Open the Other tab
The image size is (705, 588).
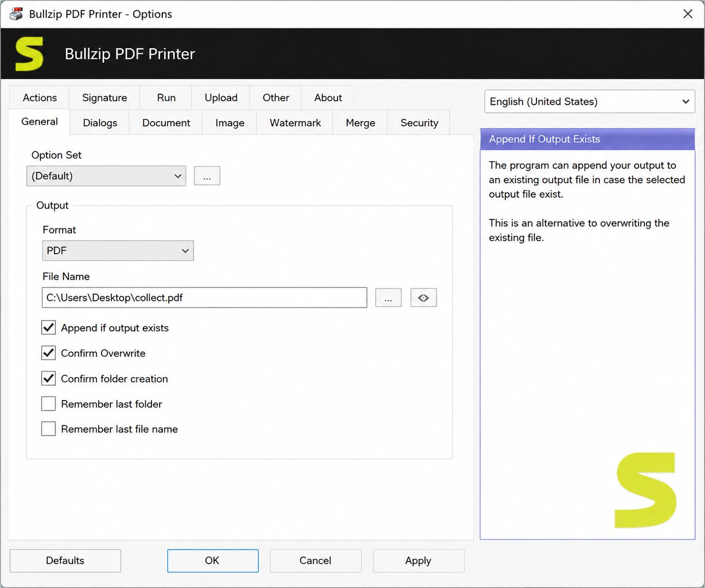(276, 98)
